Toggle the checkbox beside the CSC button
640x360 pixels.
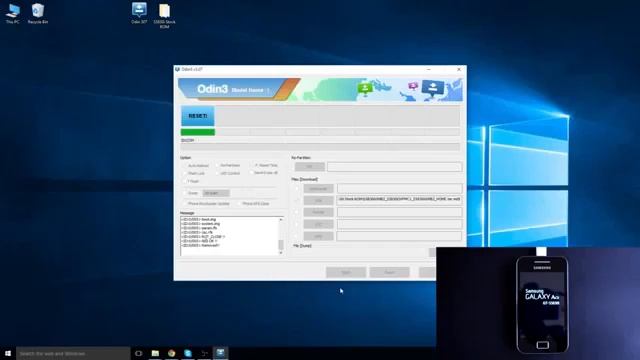(297, 224)
